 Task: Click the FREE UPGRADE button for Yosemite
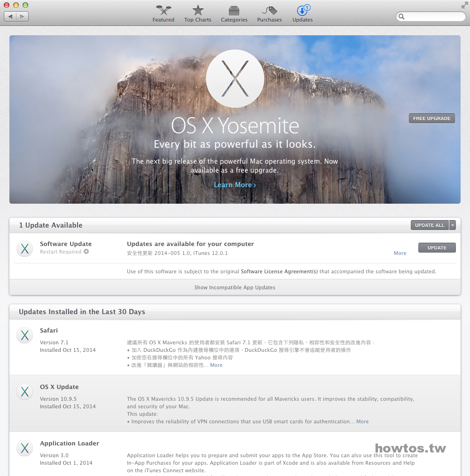pos(431,118)
